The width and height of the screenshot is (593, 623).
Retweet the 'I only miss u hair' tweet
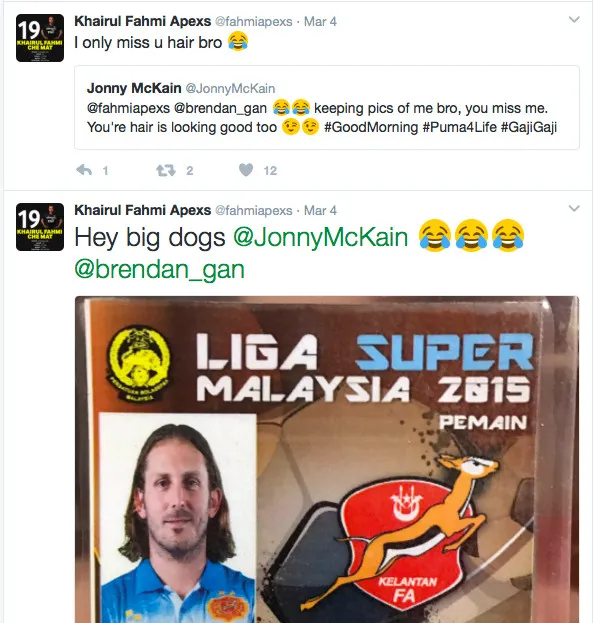click(166, 170)
